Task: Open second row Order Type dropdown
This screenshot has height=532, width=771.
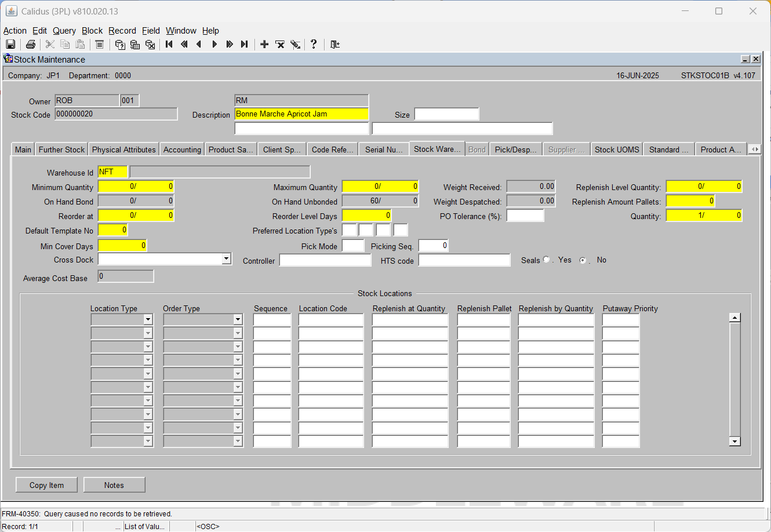Action: [238, 333]
